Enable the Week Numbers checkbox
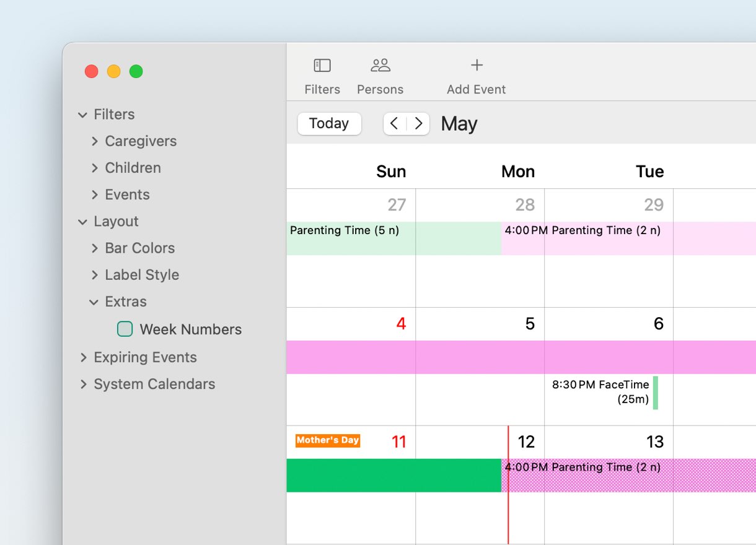Viewport: 756px width, 545px height. (x=125, y=329)
